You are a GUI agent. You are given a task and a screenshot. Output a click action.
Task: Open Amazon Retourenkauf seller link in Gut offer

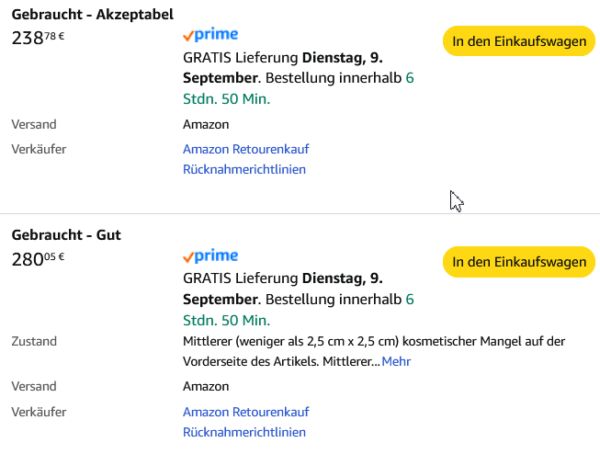(246, 412)
